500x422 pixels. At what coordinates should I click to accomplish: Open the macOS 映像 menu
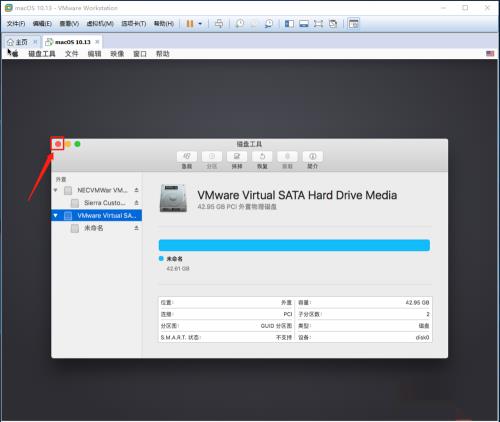point(117,54)
